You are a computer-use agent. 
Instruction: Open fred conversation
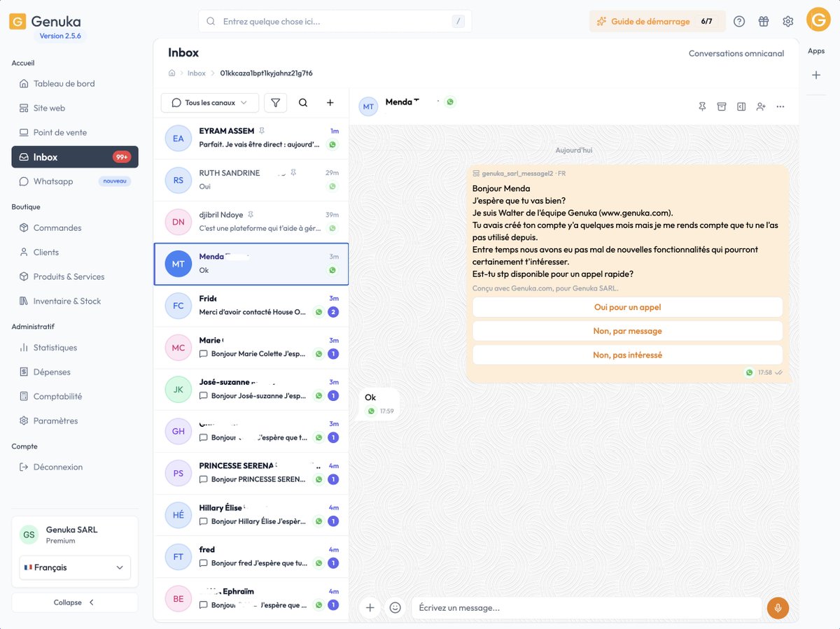tap(251, 558)
